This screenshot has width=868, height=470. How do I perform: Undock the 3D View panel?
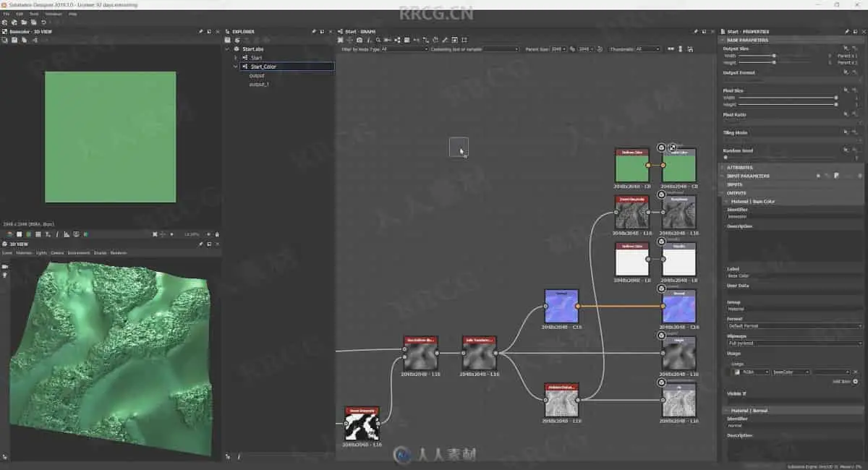[x=209, y=244]
